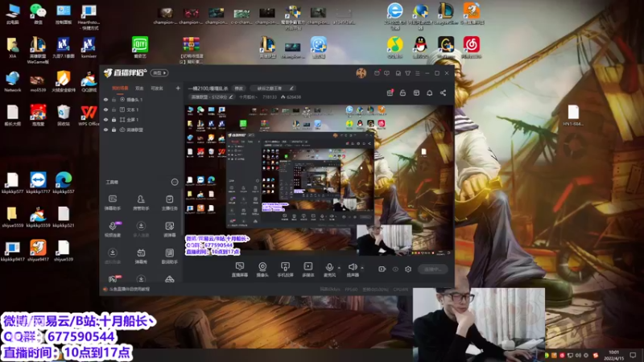
Task: Add a 多媒体 multimedia source
Action: coord(308,269)
